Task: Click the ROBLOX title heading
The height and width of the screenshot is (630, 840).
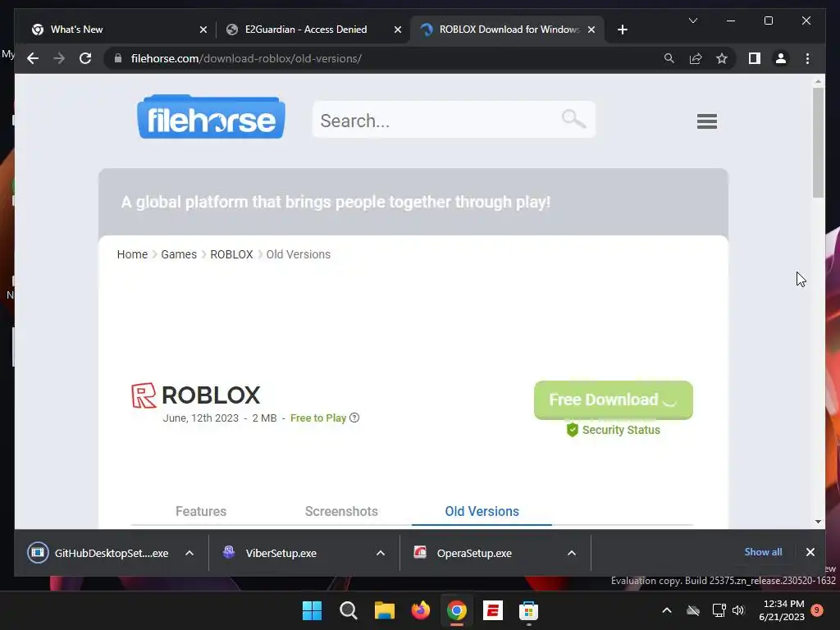Action: tap(211, 395)
